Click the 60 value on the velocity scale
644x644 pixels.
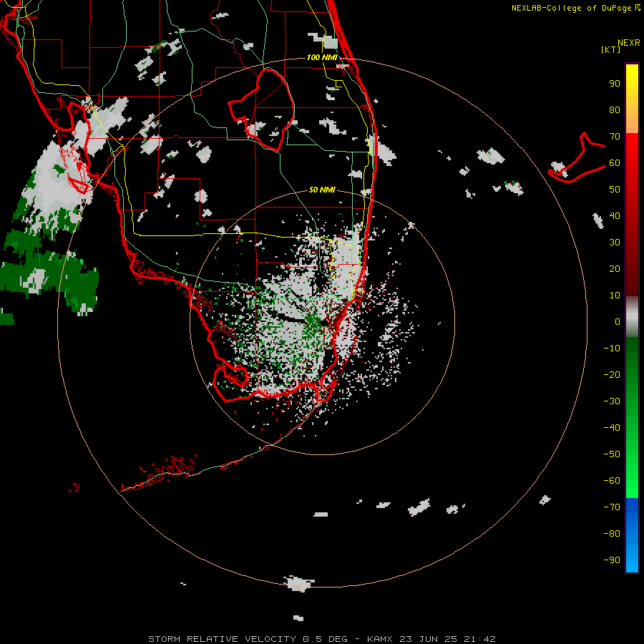615,162
